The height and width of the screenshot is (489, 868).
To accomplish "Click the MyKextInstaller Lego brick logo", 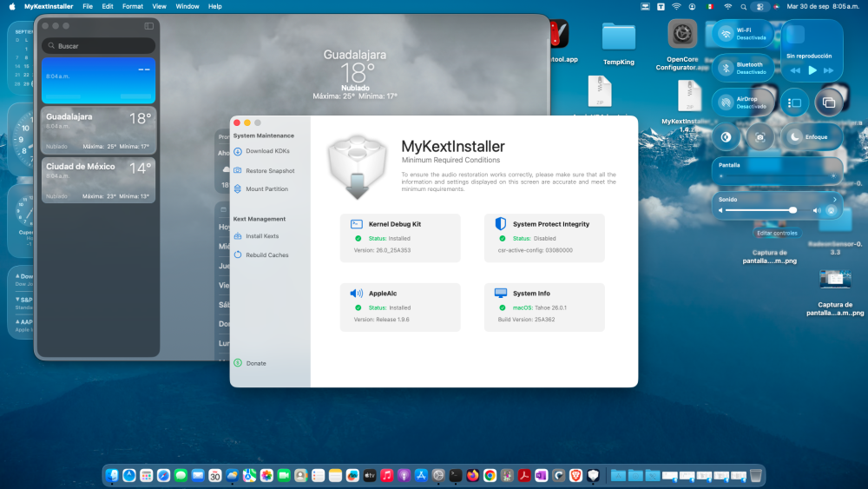I will click(357, 167).
